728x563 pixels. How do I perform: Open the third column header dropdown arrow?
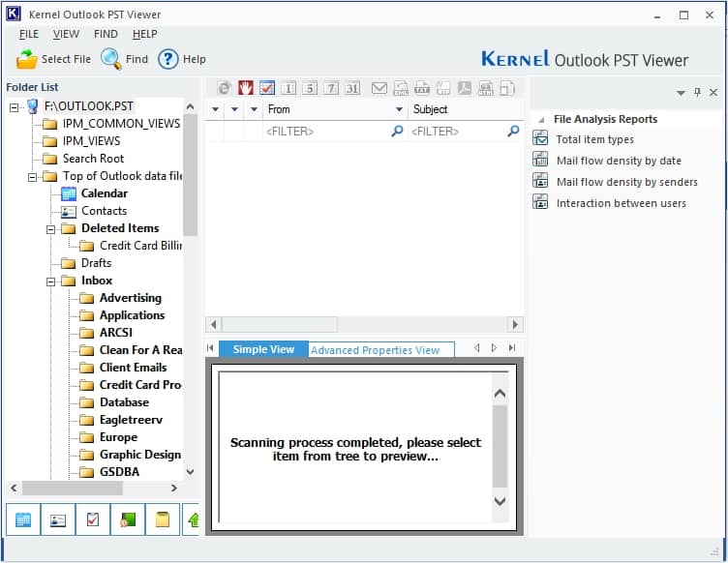254,110
